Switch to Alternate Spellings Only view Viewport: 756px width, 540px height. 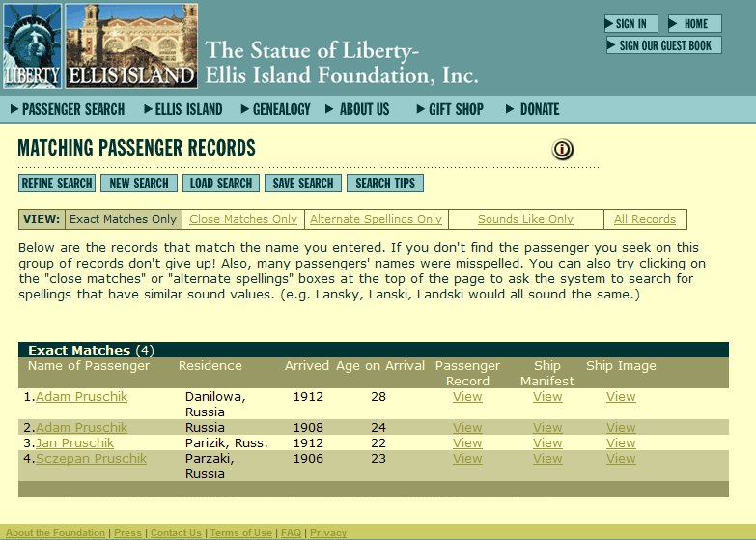pyautogui.click(x=376, y=219)
